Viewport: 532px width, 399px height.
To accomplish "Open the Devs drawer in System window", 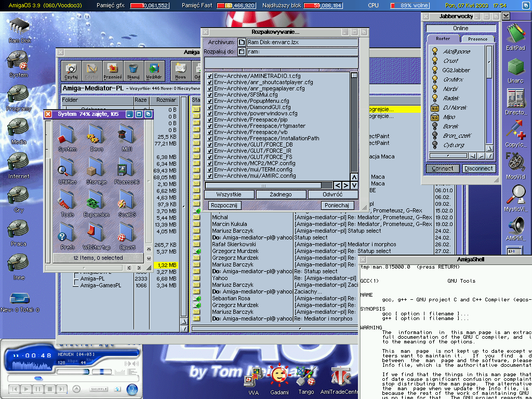I will (x=97, y=137).
